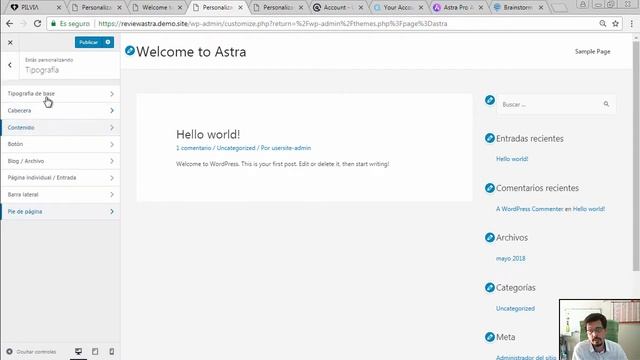Open the Barra lateral section

tap(61, 194)
